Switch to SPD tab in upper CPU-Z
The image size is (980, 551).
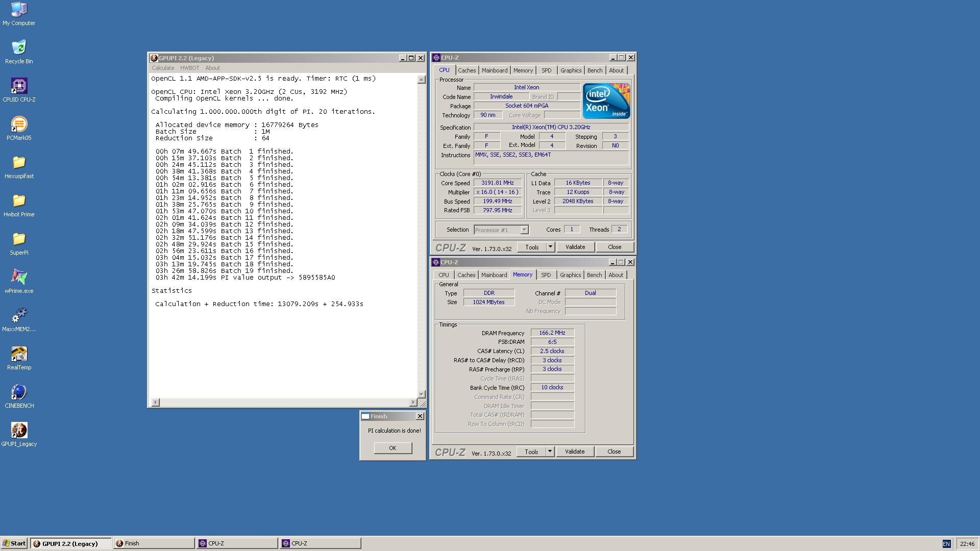[x=547, y=70]
